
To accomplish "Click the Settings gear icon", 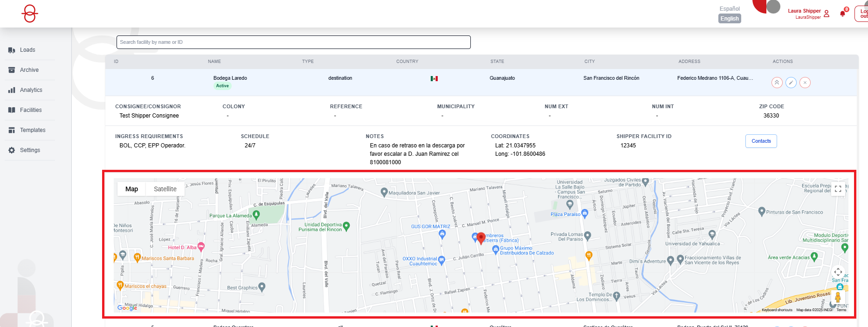I will 12,150.
